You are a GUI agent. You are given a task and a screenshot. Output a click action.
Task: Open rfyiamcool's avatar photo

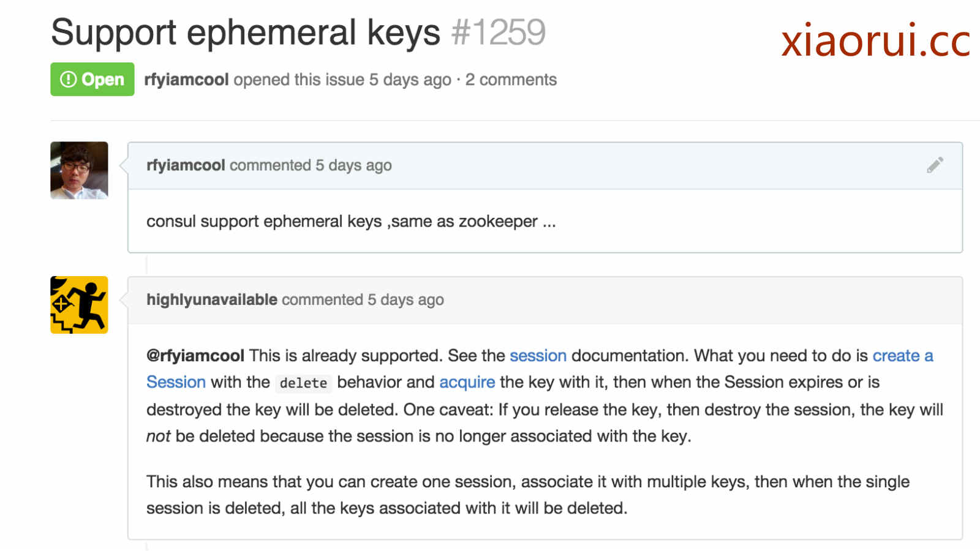coord(79,170)
